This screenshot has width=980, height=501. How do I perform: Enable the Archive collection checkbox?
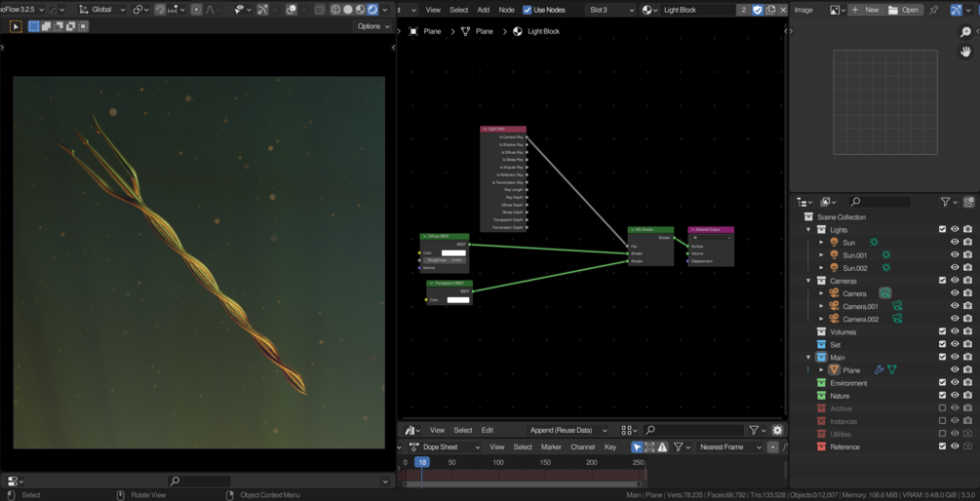(943, 408)
